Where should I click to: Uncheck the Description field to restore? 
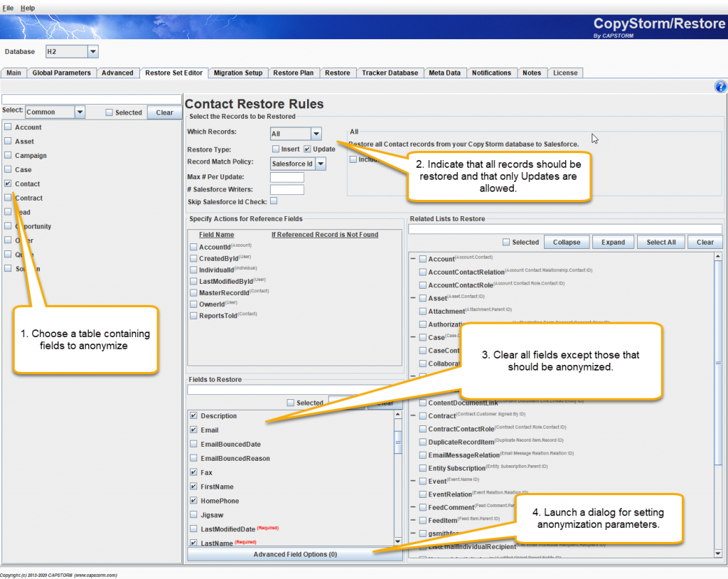pos(193,415)
